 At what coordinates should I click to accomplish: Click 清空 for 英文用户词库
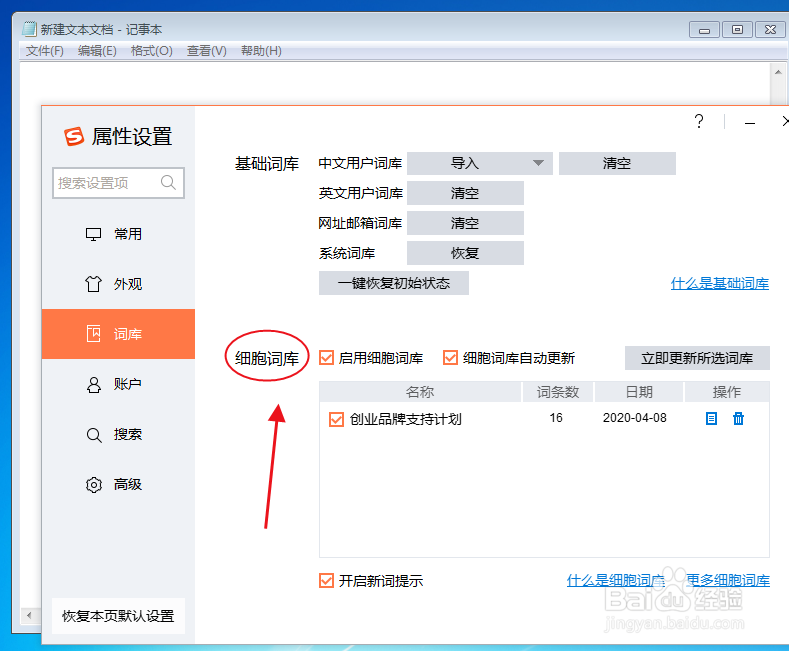tap(465, 193)
